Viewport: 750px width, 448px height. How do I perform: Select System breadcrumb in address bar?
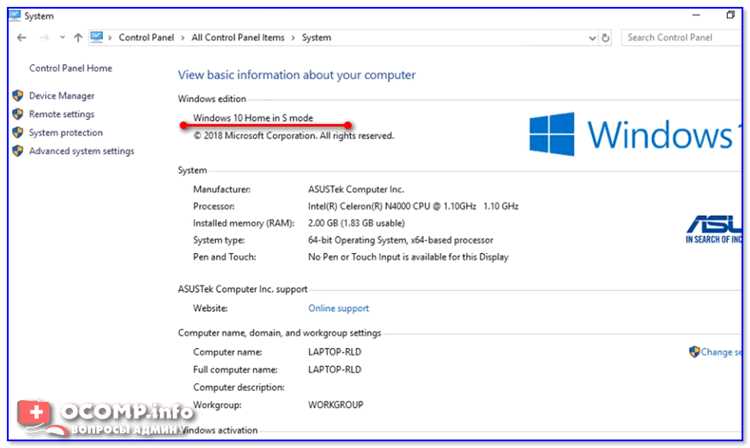coord(316,37)
